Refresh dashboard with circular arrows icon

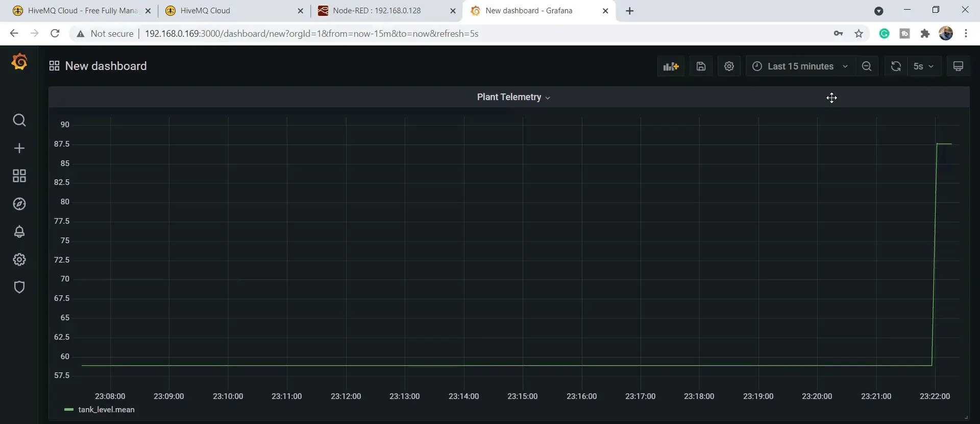tap(896, 66)
